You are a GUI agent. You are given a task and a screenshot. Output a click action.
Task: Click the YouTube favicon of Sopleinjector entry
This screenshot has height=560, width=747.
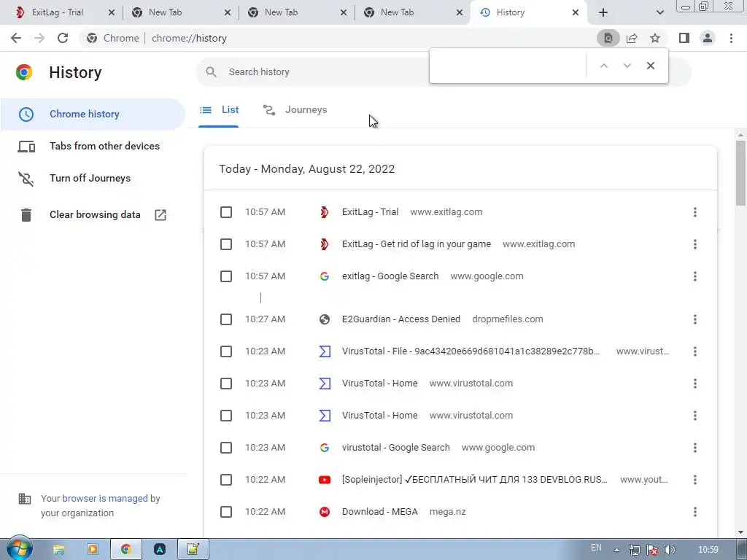point(325,480)
